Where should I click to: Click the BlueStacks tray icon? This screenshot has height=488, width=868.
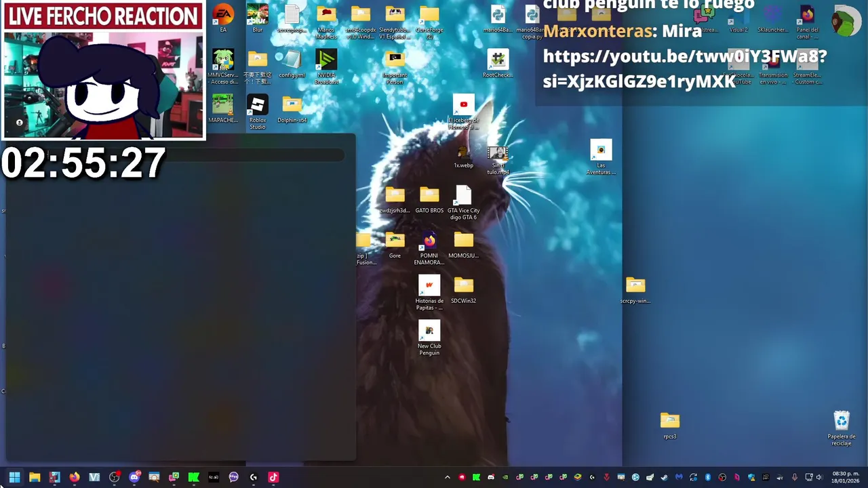(578, 477)
